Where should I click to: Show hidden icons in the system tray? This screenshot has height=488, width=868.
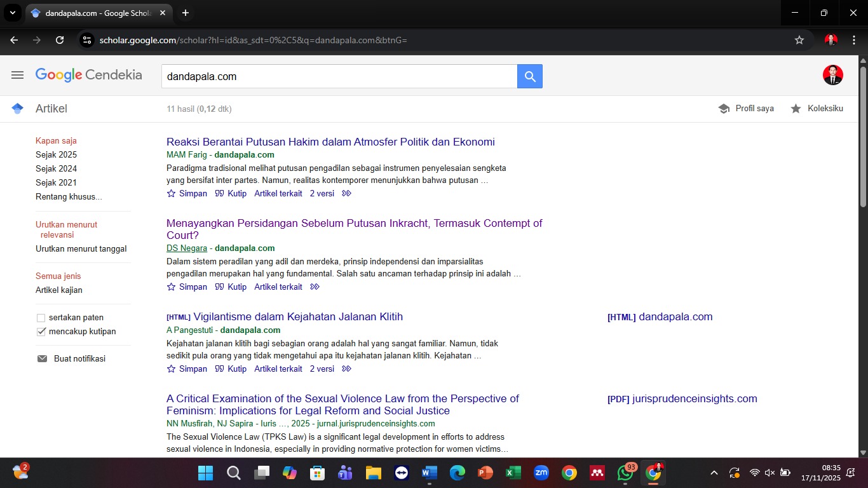tap(714, 473)
